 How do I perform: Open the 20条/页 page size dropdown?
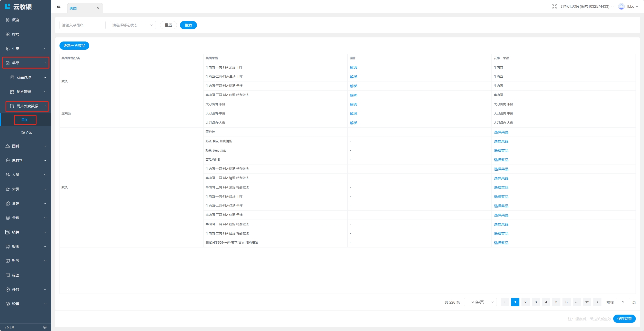coord(480,302)
